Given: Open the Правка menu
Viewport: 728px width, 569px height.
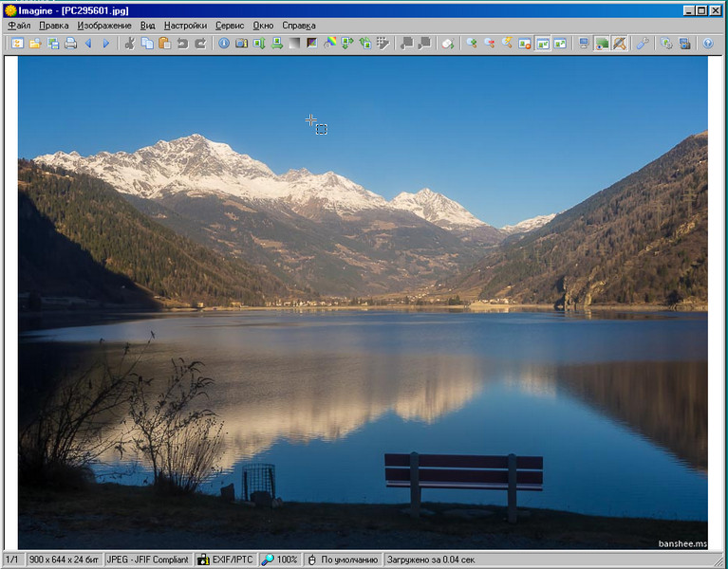Looking at the screenshot, I should (x=54, y=26).
